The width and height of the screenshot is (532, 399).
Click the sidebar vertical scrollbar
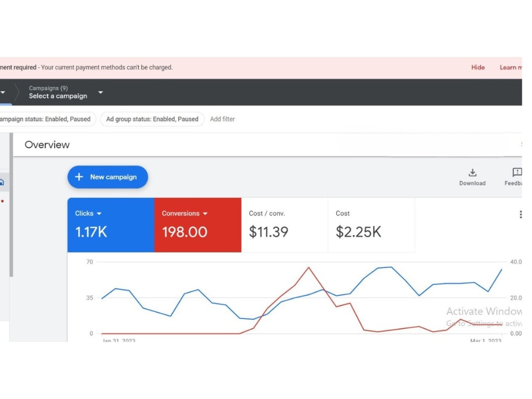(11, 205)
